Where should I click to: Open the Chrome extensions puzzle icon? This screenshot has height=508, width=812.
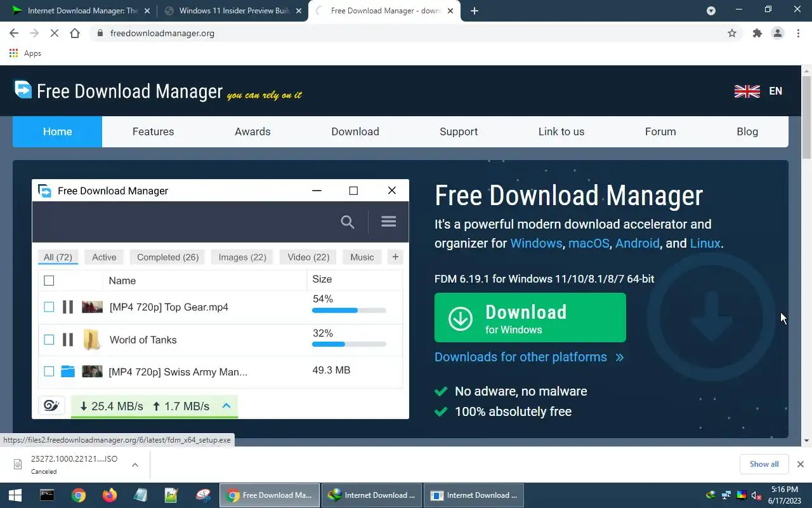click(757, 33)
